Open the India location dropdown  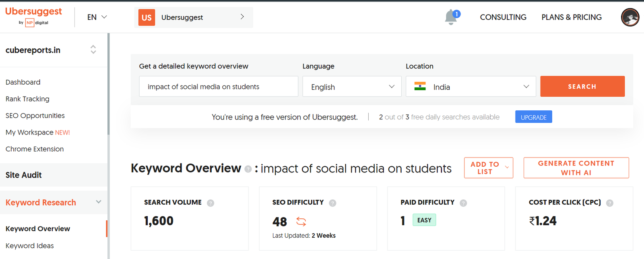coord(471,86)
